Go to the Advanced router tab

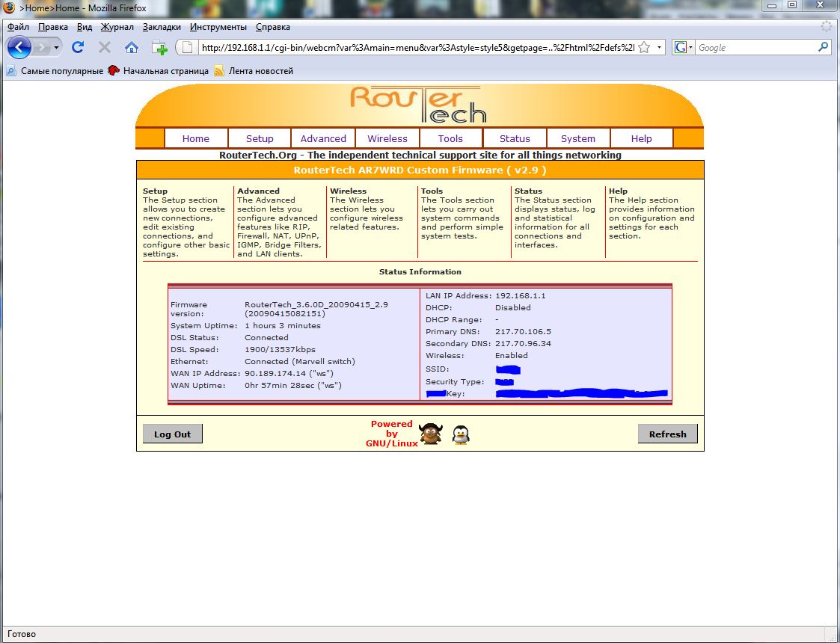(323, 138)
